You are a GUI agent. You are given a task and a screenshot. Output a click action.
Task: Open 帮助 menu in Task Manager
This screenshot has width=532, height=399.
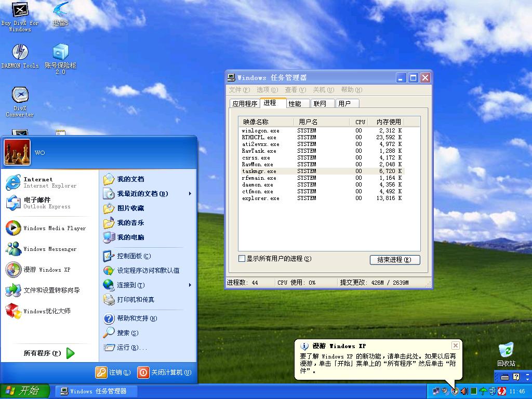click(352, 89)
